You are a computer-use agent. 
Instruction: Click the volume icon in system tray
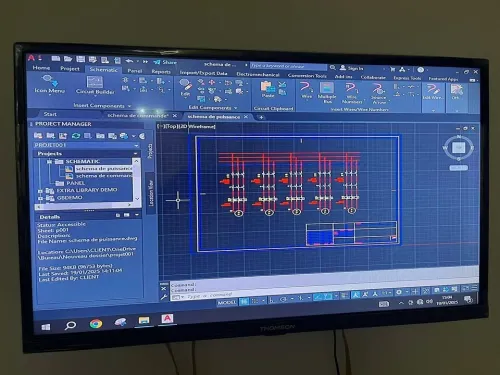(430, 301)
